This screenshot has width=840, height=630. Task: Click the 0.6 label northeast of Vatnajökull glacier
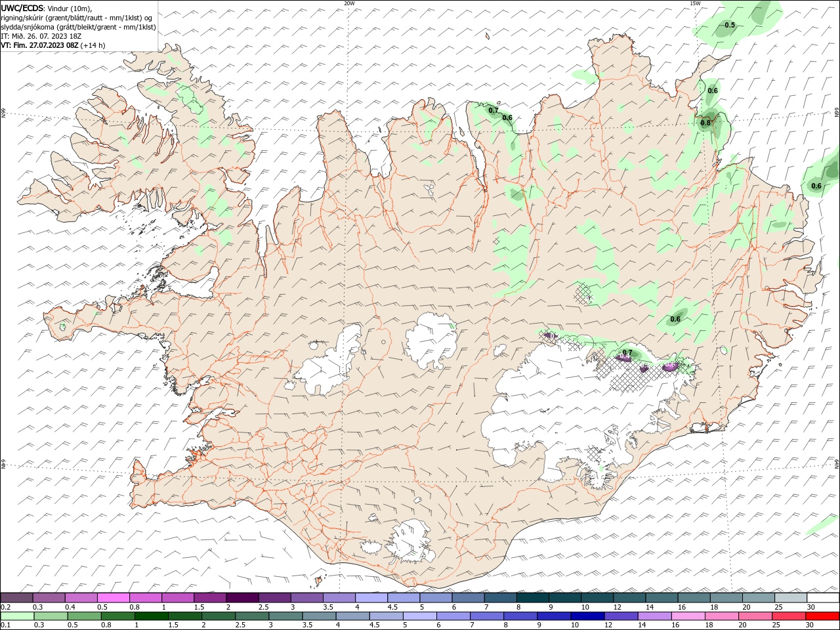coord(675,320)
